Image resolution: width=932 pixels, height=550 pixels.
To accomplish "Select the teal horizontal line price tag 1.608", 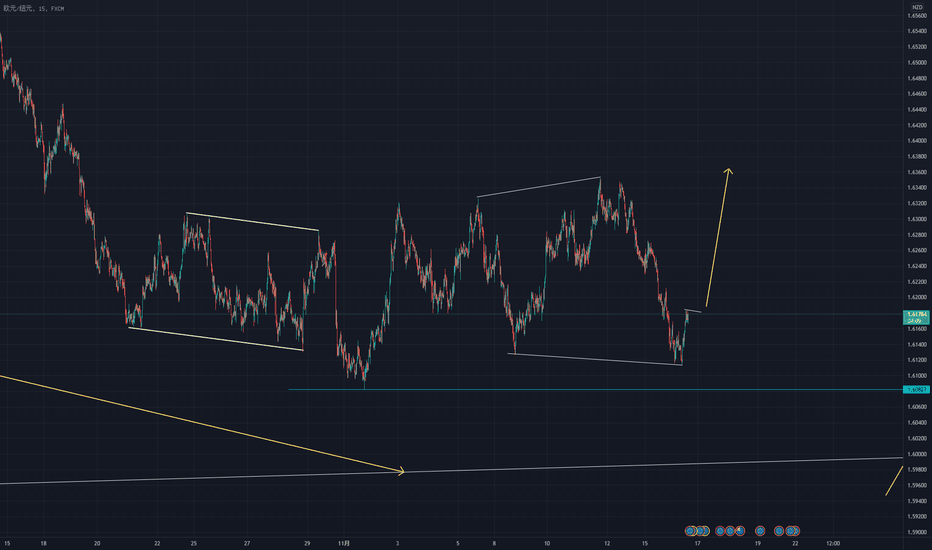I will click(916, 389).
